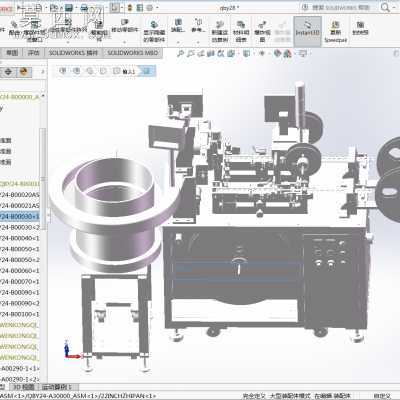Click the 配合 (Mate) tool

point(14,29)
